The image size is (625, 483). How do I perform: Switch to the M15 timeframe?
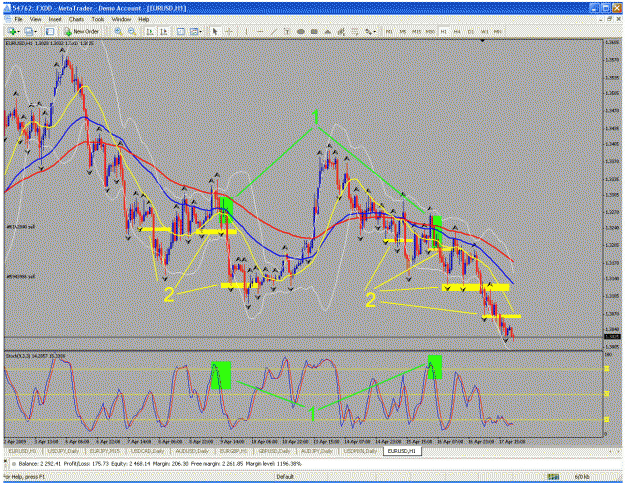tap(416, 31)
